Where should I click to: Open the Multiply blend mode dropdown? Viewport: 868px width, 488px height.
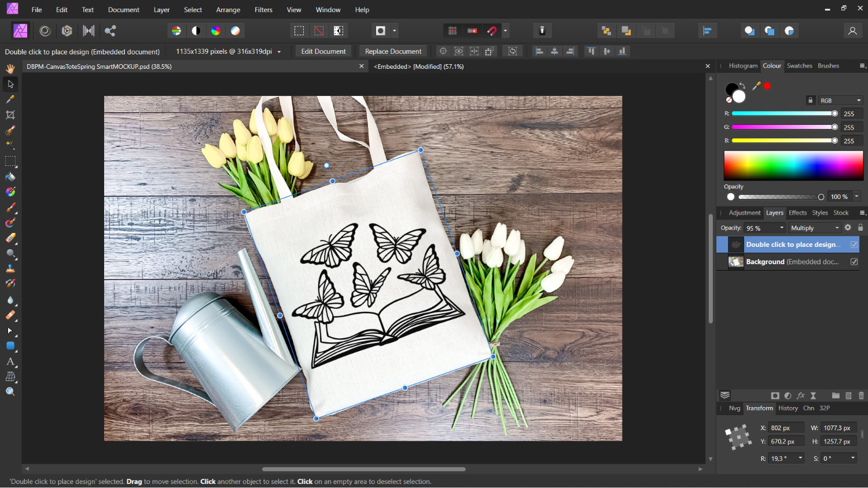coord(814,228)
